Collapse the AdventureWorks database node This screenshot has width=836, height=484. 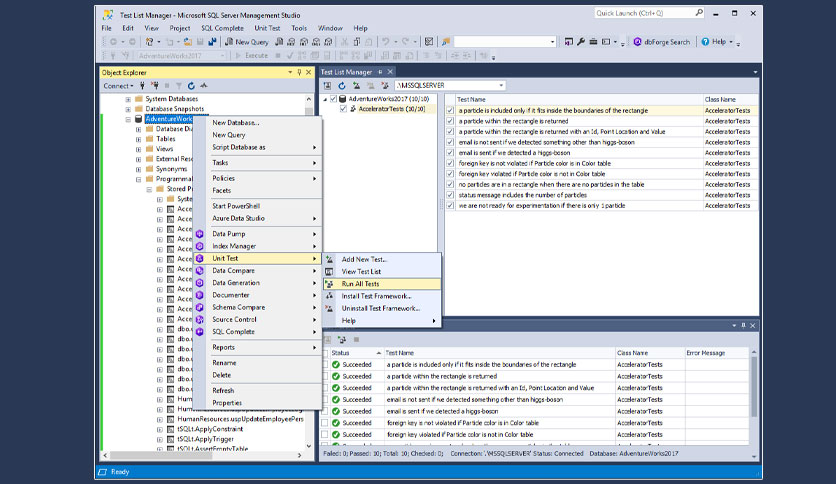[128, 119]
